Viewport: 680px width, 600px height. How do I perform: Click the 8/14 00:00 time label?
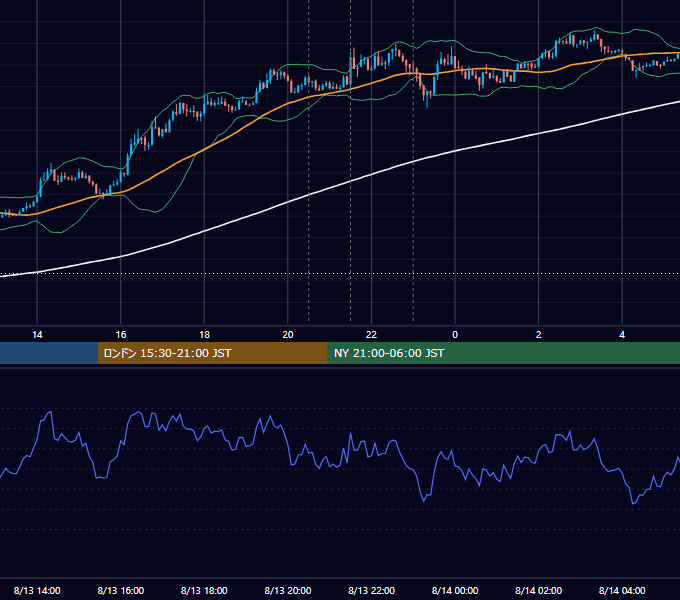(x=455, y=590)
